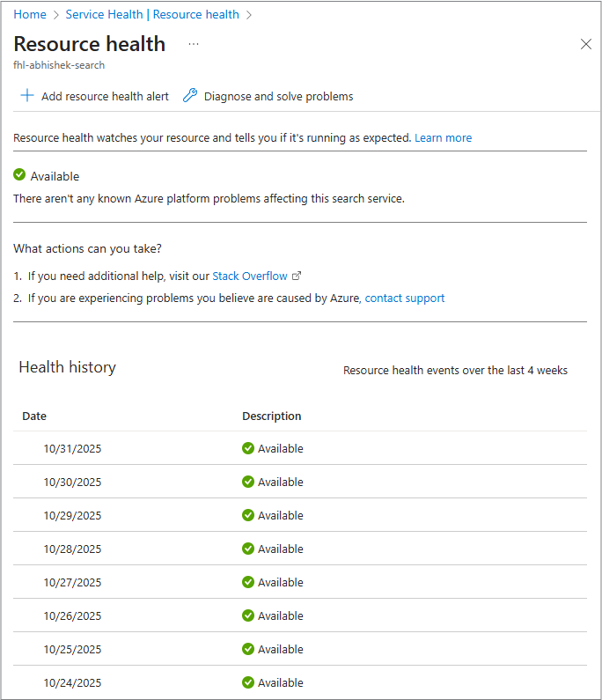
Task: Click the plus icon for resource health alert
Action: [27, 96]
